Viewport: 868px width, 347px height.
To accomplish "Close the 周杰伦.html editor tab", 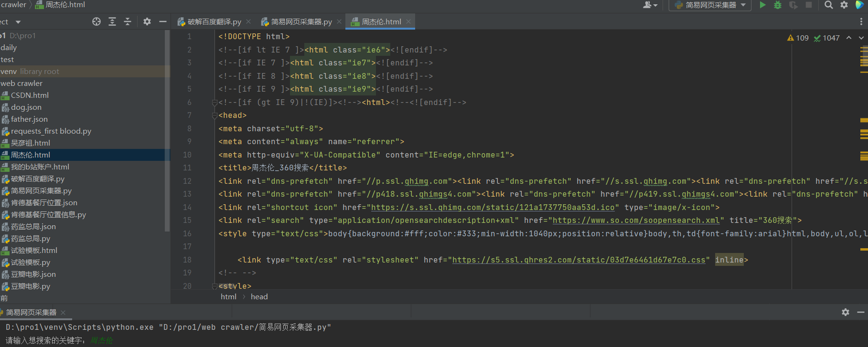I will tap(408, 21).
